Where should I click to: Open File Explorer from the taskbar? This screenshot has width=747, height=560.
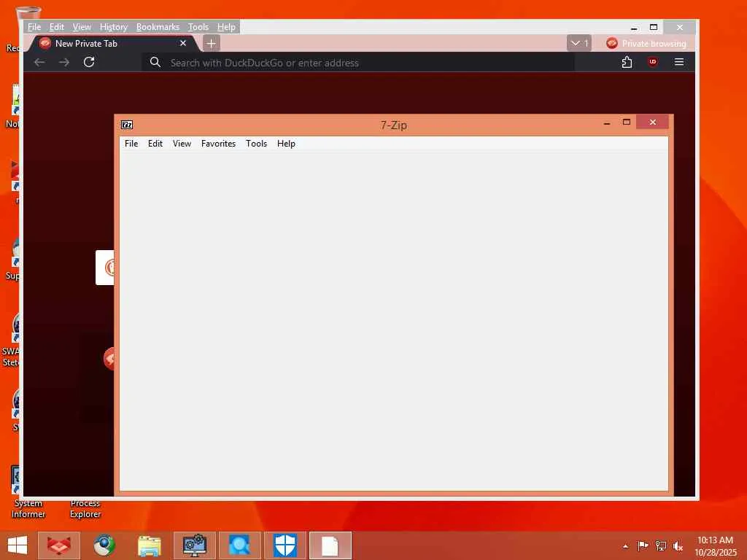pyautogui.click(x=149, y=545)
